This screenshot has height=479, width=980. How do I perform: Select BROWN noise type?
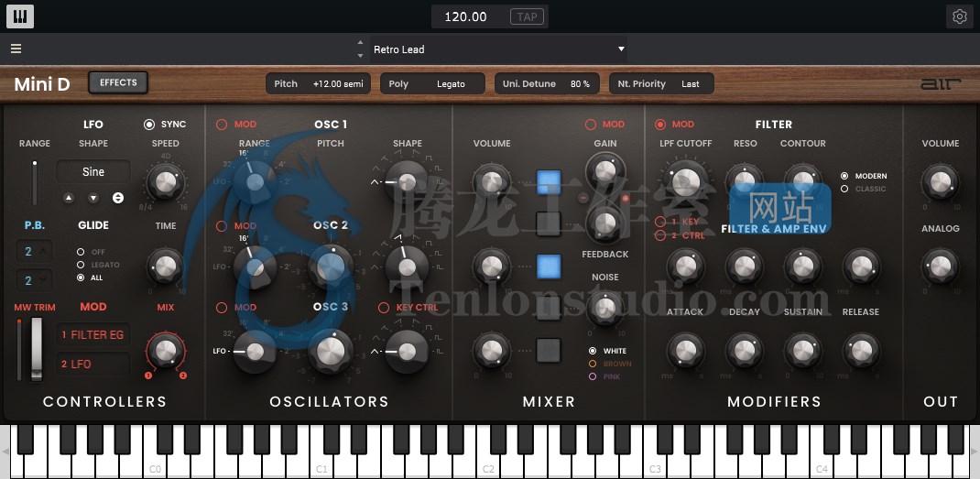[x=593, y=364]
